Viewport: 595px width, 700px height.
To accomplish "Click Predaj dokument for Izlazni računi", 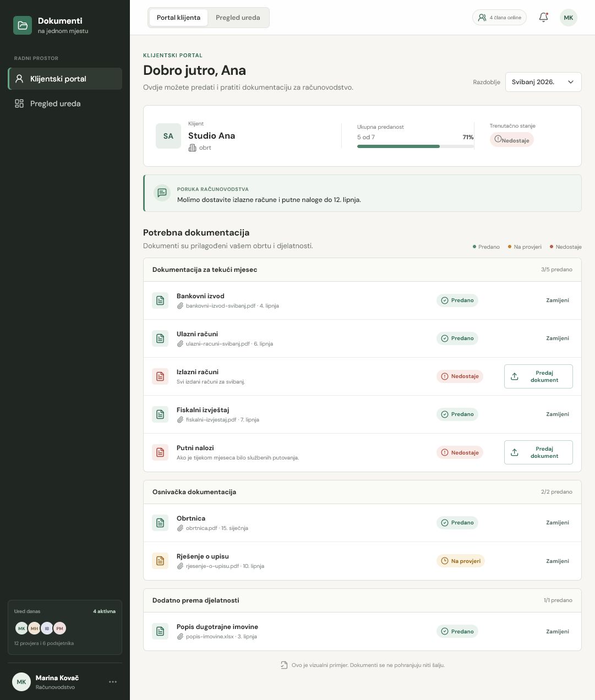I will pos(538,376).
